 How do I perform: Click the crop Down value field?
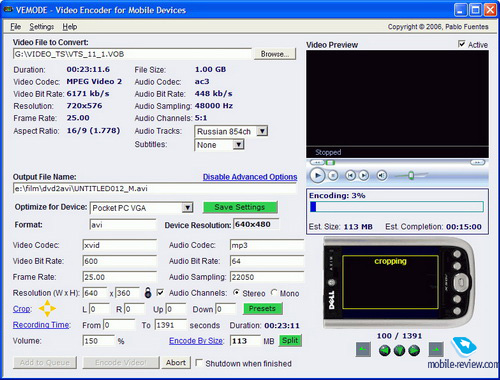pos(225,309)
